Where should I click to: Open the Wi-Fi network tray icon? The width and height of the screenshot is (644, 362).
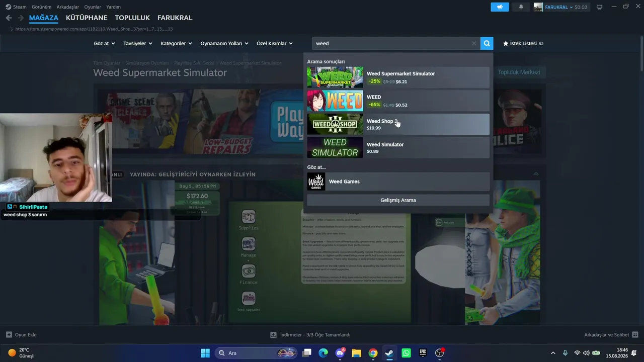577,353
